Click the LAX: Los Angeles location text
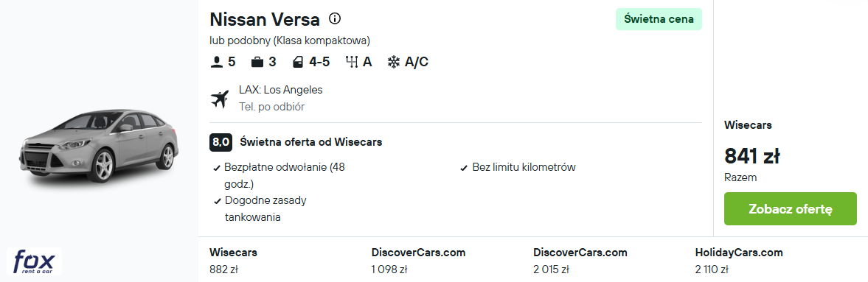 tap(281, 90)
